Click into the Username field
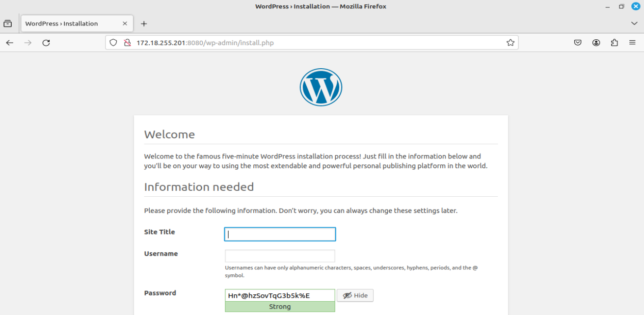Viewport: 644px width, 315px height. 280,256
